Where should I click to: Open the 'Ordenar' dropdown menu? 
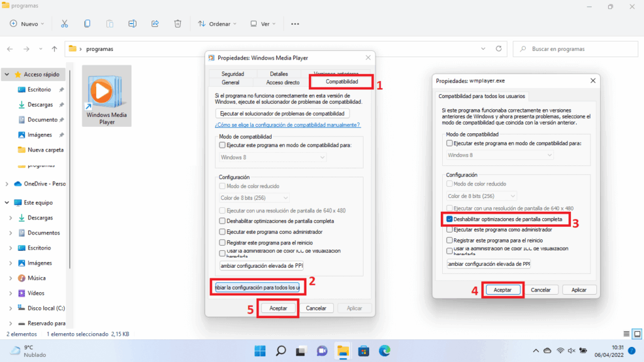216,23
